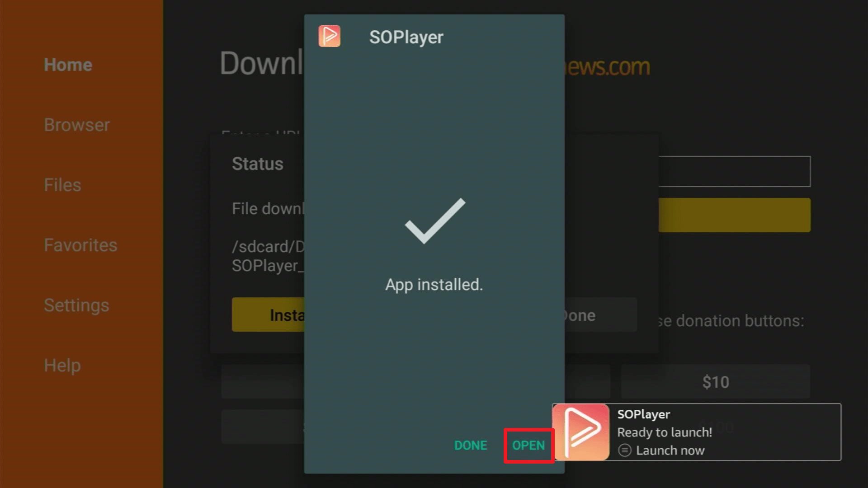The height and width of the screenshot is (488, 868).
Task: Click the menu icon beside Launch now
Action: click(624, 450)
